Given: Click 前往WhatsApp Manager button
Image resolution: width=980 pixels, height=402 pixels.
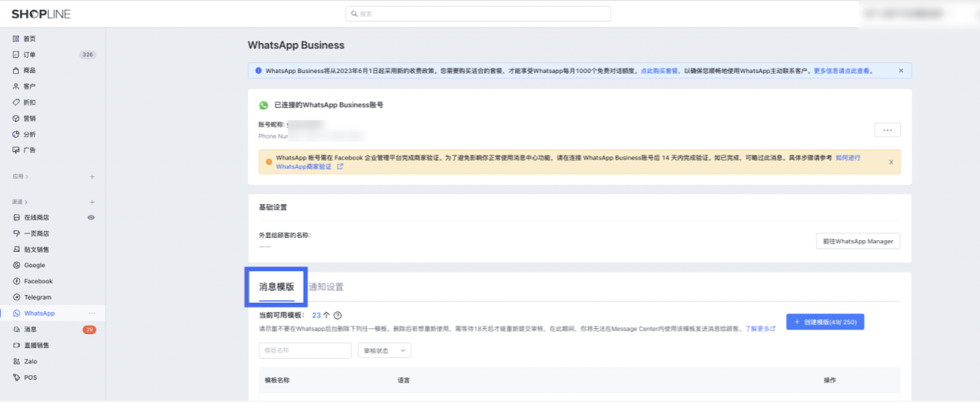Looking at the screenshot, I should pyautogui.click(x=857, y=241).
